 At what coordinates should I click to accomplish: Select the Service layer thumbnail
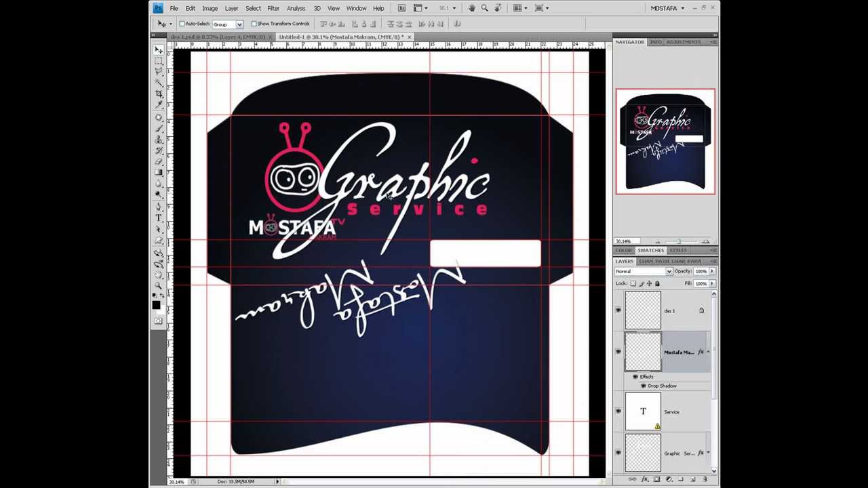(643, 411)
